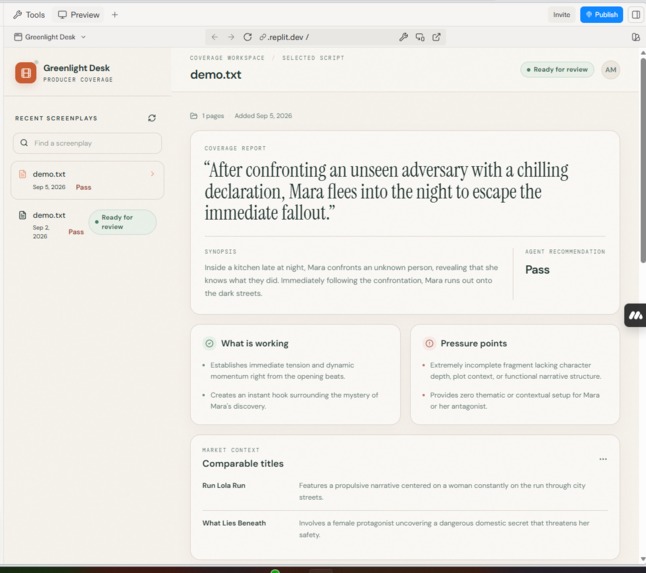Click the folder icon beside 1 pages
This screenshot has height=573, width=646.
coord(194,116)
